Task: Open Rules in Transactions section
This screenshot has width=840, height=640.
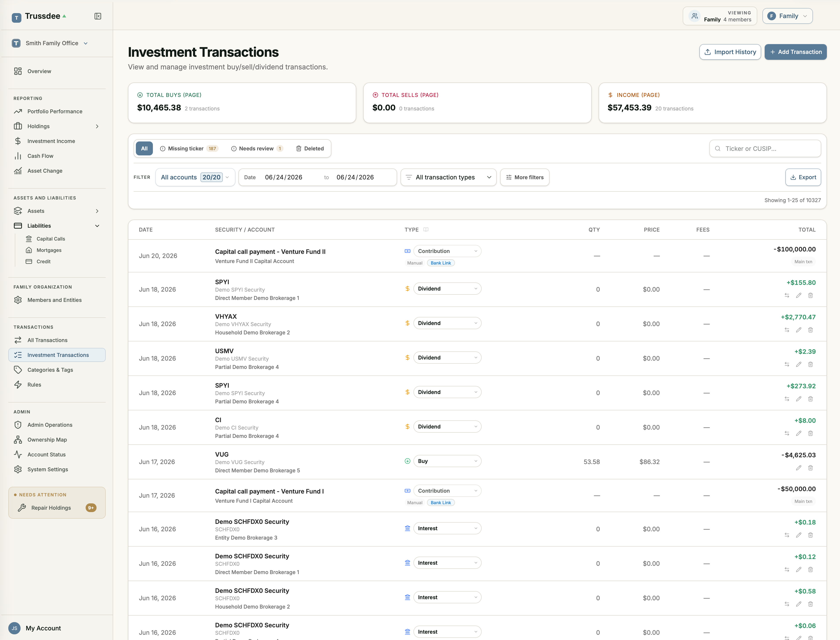Action: tap(57, 385)
